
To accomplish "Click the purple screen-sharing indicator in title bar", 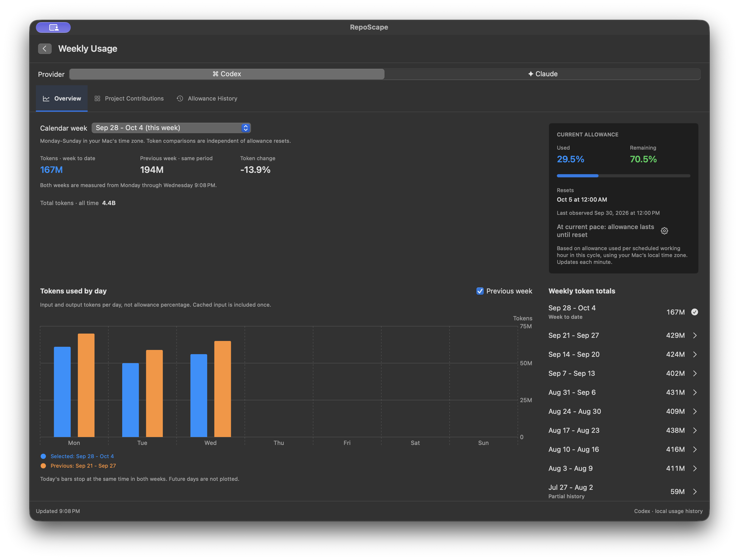I will (x=54, y=27).
